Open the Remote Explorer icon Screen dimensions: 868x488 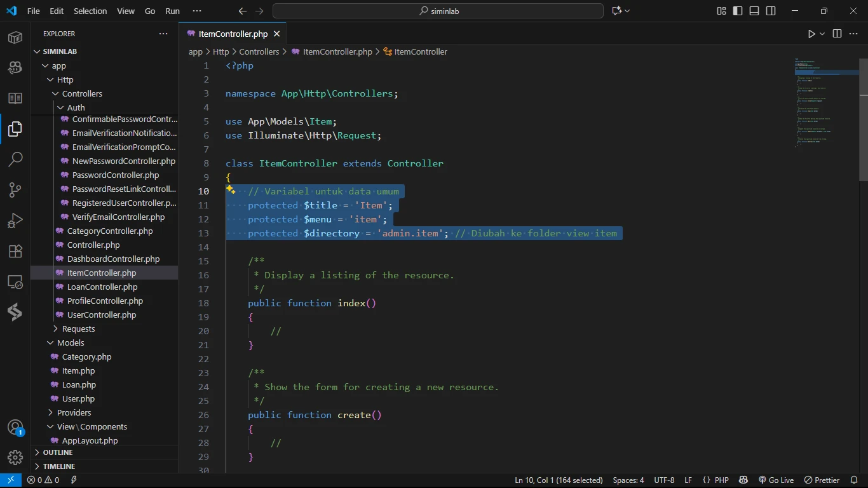pos(15,281)
